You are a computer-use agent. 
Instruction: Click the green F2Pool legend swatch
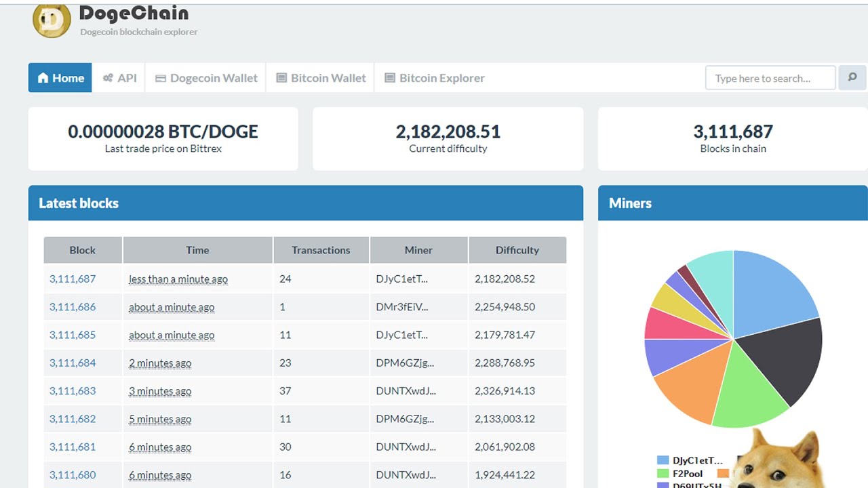pos(663,473)
